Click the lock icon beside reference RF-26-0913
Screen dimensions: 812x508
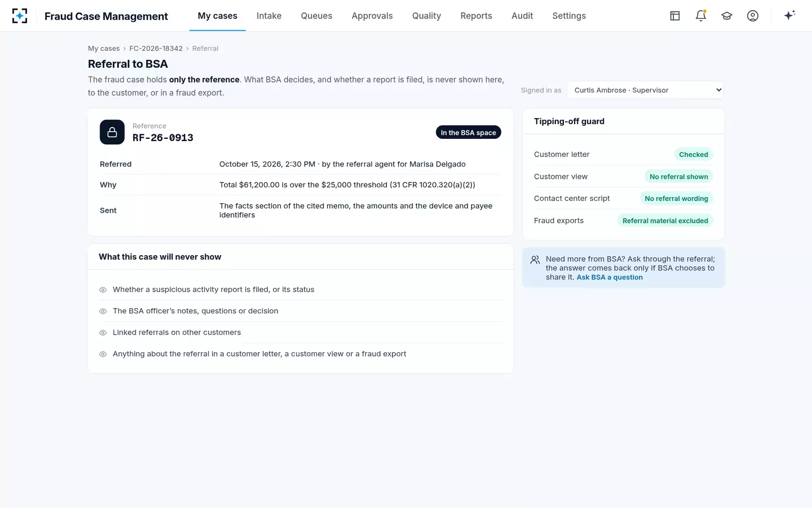[112, 132]
